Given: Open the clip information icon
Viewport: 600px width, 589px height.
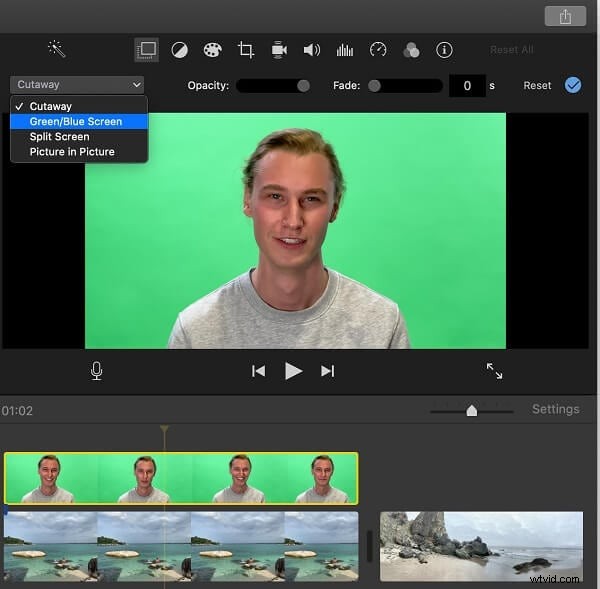Looking at the screenshot, I should click(444, 50).
